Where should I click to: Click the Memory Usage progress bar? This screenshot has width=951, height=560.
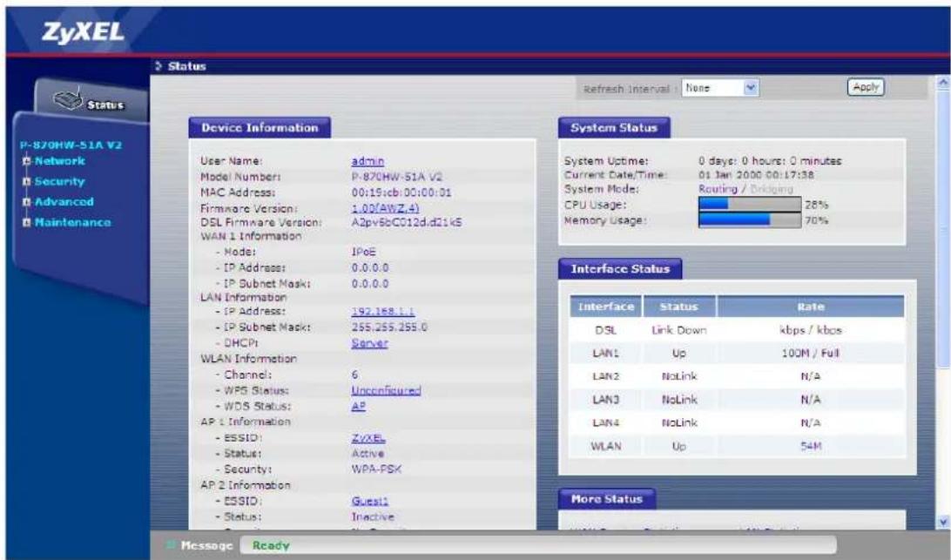[x=750, y=220]
